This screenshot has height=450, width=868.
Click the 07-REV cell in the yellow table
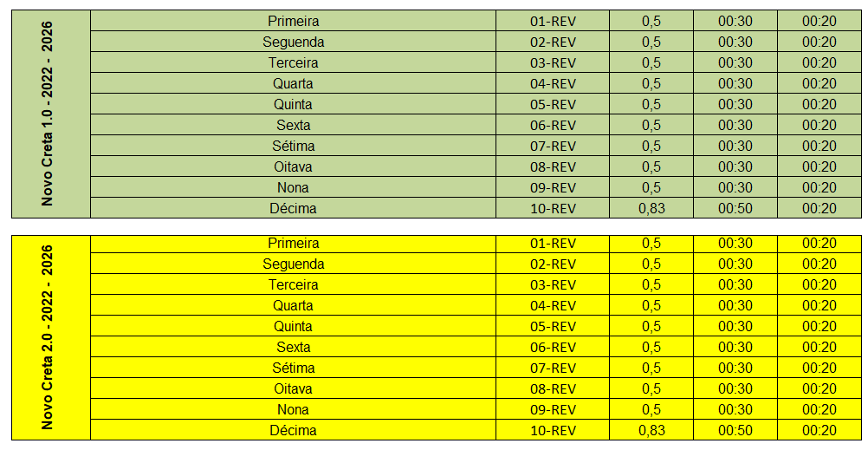coord(553,368)
